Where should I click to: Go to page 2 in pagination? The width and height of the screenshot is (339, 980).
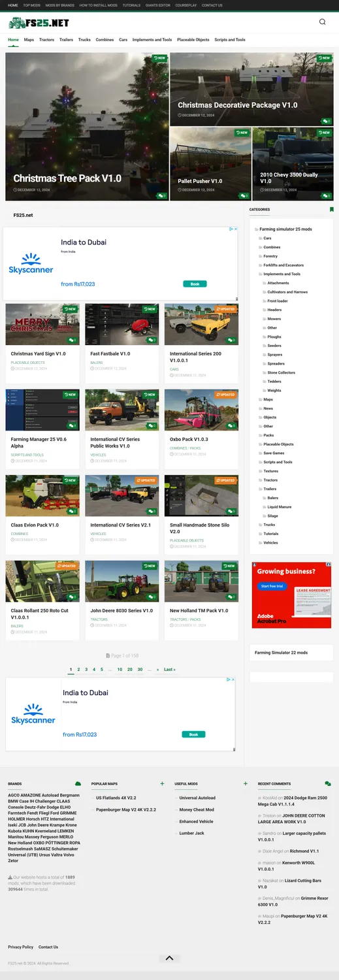[78, 670]
